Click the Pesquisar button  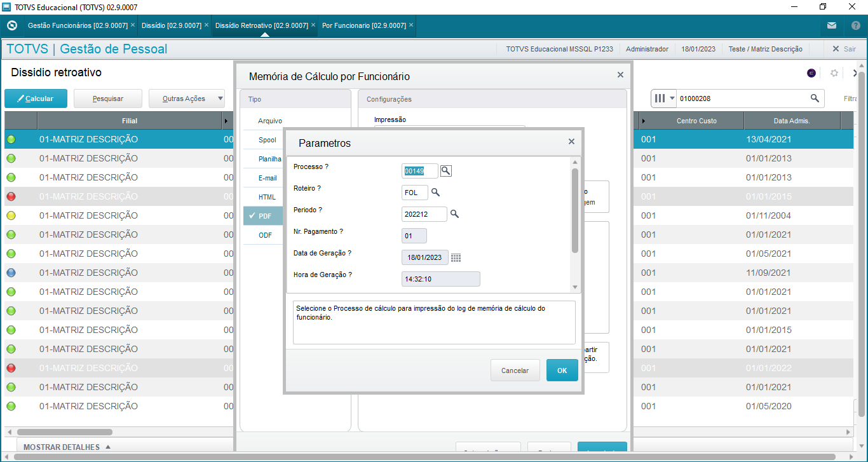(x=108, y=99)
